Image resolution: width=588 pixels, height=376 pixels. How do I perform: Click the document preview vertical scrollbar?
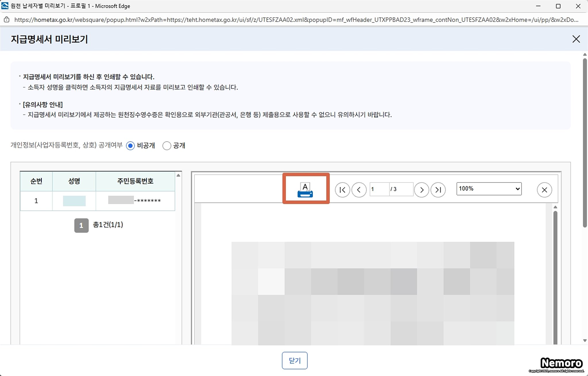coord(555,276)
